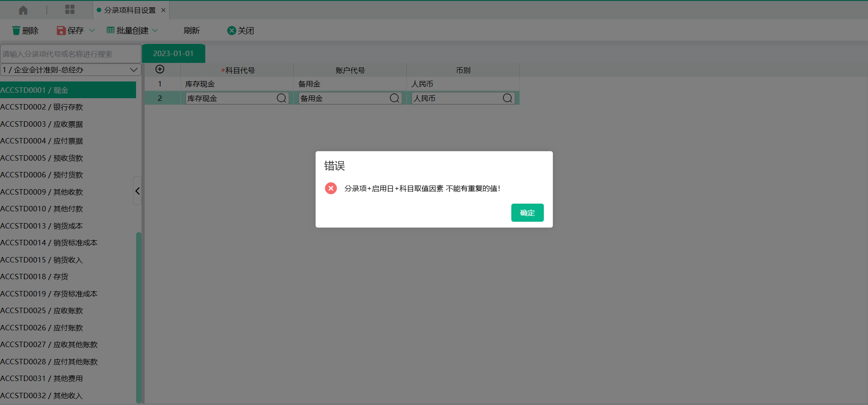The height and width of the screenshot is (405, 868).
Task: Click 批量创建 toolbar button
Action: pyautogui.click(x=127, y=30)
